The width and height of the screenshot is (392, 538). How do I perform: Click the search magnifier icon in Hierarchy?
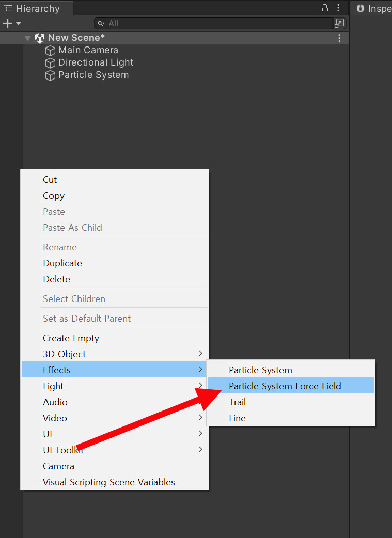tap(101, 23)
